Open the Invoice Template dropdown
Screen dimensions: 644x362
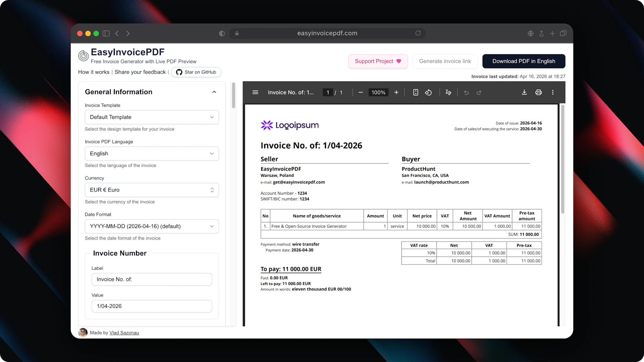click(151, 117)
